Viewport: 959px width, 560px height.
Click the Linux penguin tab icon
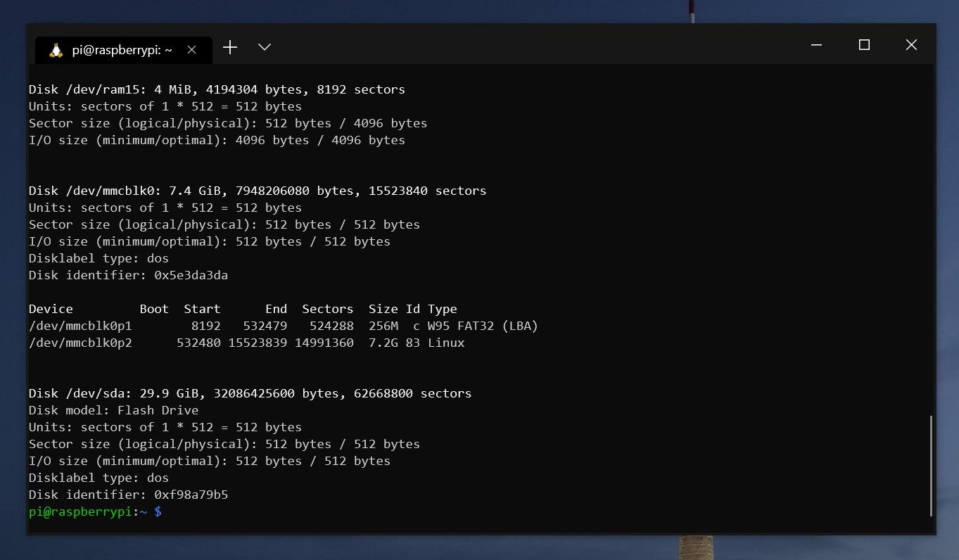pos(56,50)
